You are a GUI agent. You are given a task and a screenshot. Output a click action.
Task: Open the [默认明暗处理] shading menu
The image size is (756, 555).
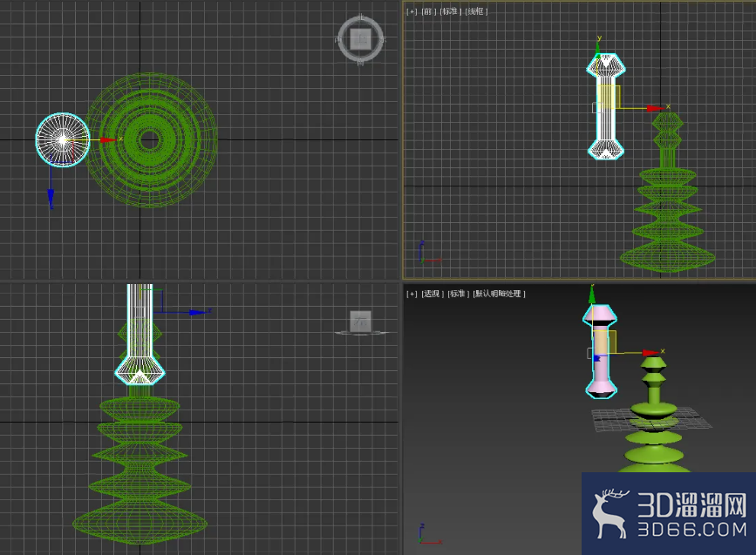[499, 294]
